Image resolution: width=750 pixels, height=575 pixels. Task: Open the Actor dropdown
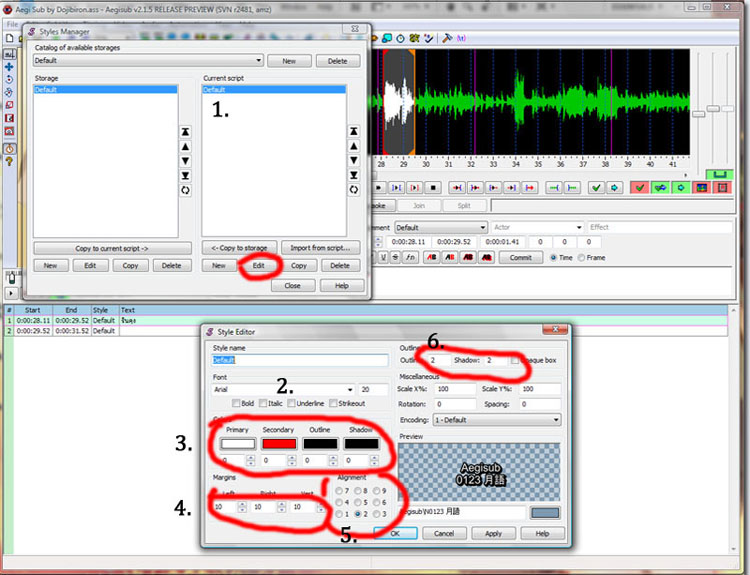pyautogui.click(x=537, y=227)
